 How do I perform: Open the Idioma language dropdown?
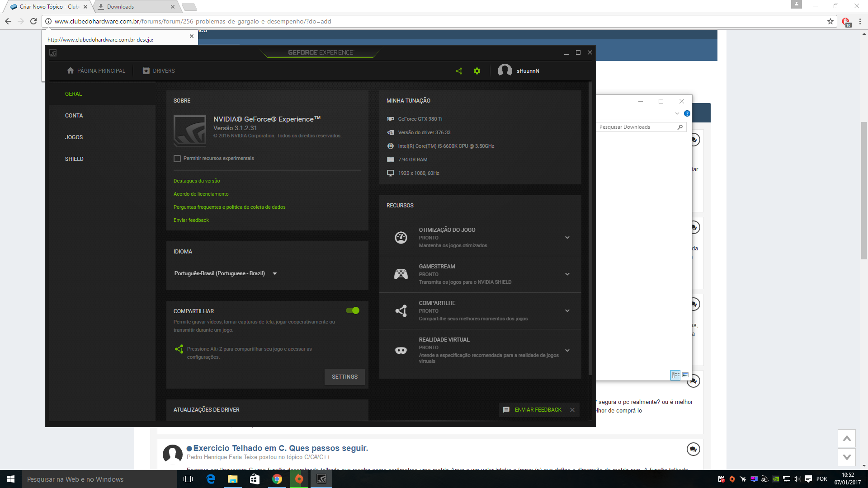point(226,273)
